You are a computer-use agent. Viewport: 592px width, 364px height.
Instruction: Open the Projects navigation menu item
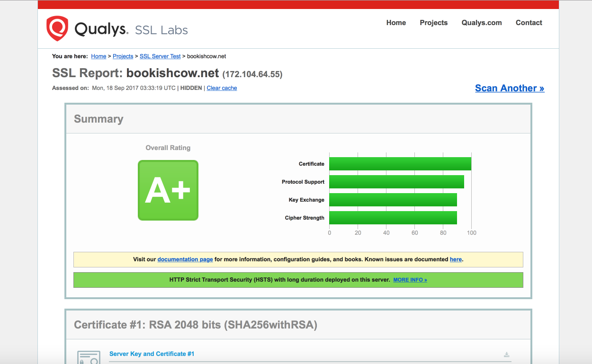point(433,23)
